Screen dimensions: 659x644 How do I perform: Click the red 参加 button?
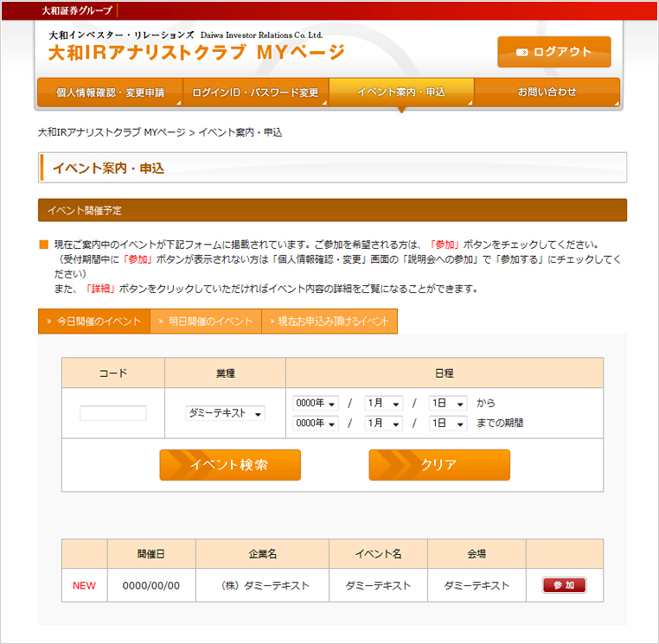point(565,585)
